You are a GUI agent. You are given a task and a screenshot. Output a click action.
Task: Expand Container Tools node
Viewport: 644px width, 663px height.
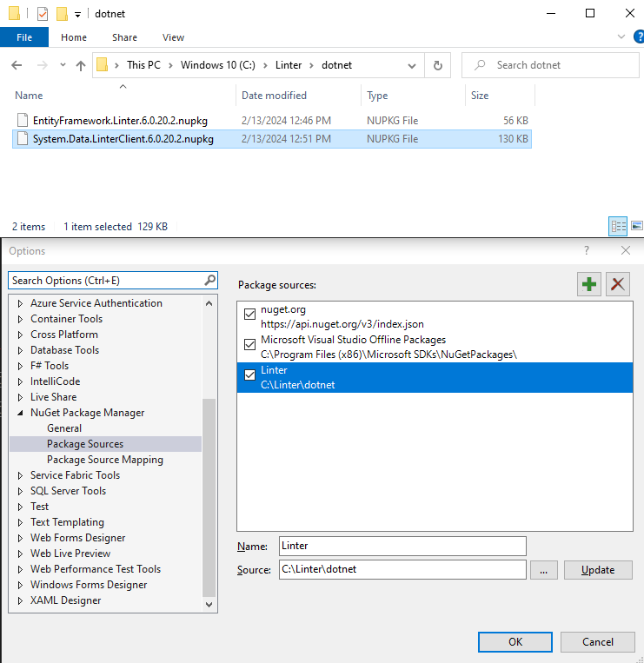(20, 319)
